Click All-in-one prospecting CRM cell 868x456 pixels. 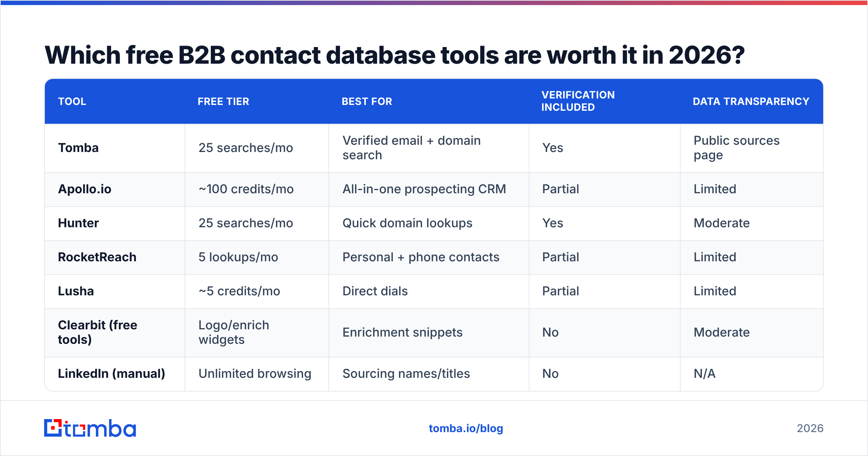429,189
